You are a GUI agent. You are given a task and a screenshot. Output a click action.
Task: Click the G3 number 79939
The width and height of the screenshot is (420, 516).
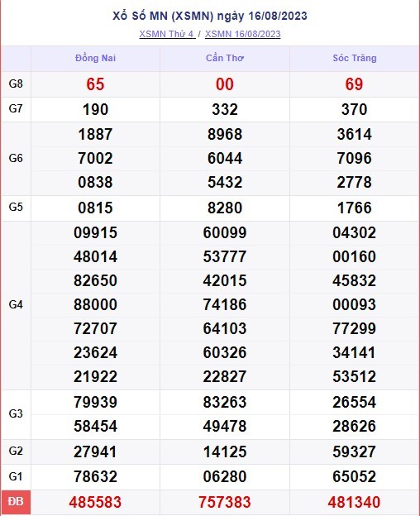pyautogui.click(x=95, y=402)
